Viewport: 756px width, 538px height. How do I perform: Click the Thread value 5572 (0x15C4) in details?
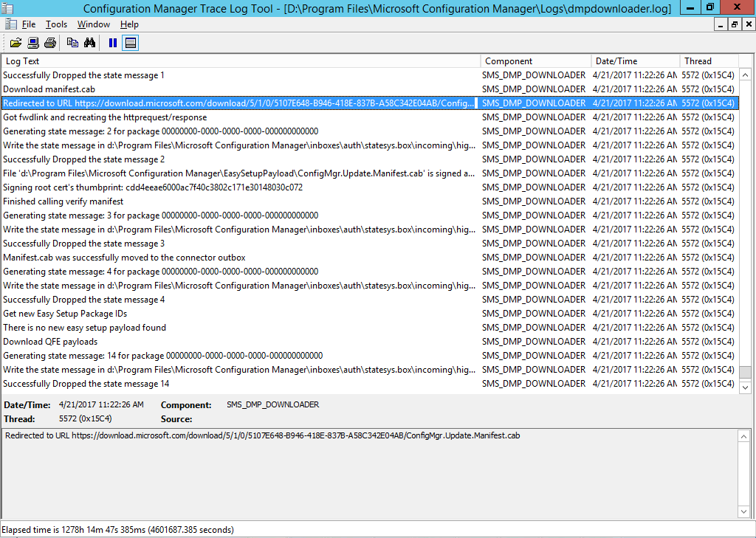pyautogui.click(x=86, y=419)
